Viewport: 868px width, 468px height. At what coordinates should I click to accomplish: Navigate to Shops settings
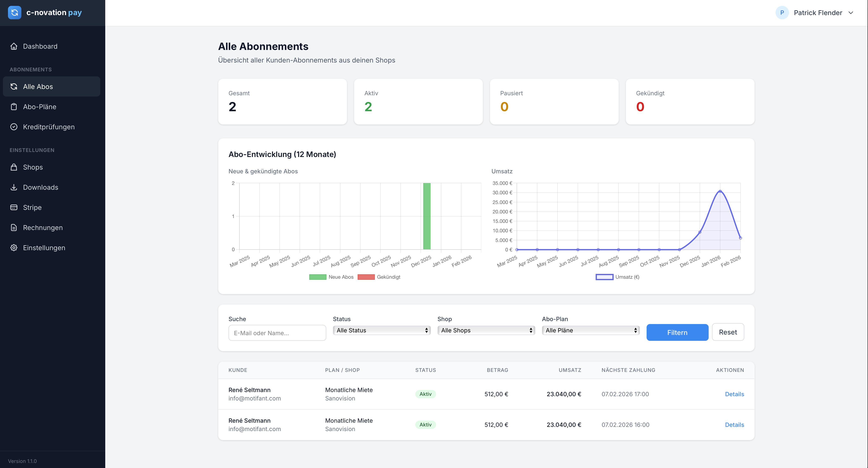click(52, 167)
